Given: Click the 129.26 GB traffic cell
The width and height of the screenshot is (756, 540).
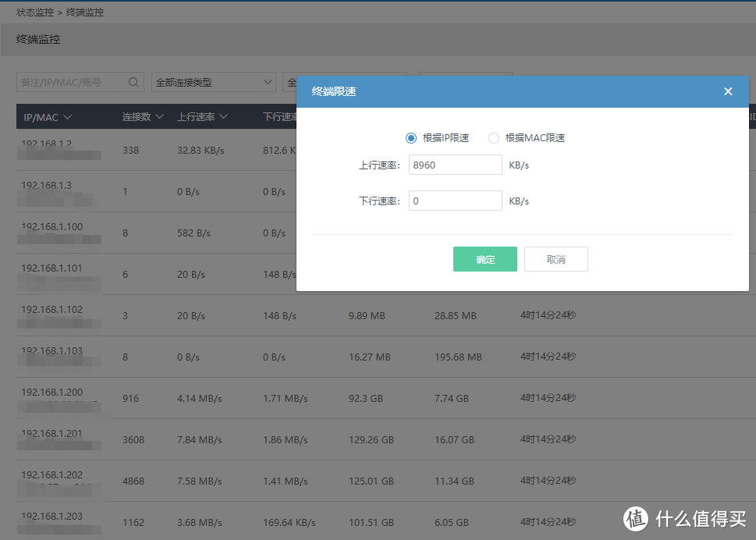Looking at the screenshot, I should [371, 439].
